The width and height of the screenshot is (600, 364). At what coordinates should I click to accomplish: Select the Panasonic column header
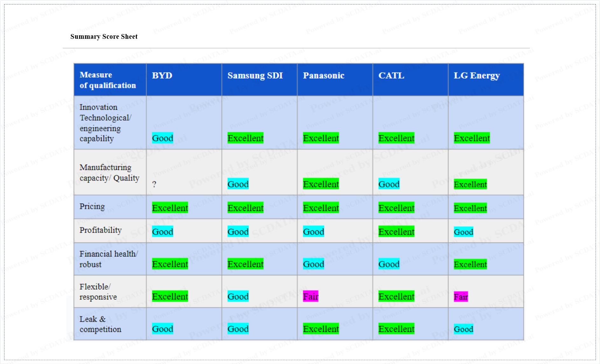pos(335,80)
